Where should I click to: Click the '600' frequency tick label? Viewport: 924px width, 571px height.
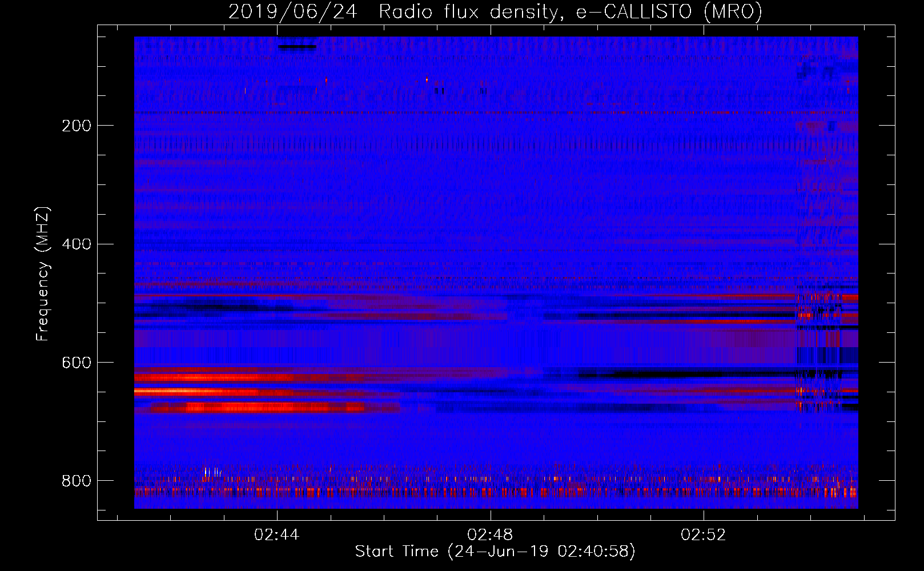76,363
